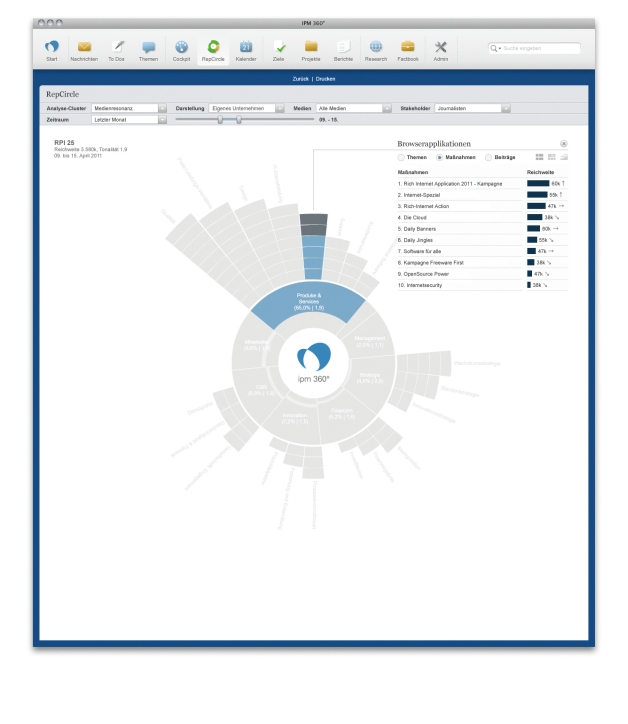Click the left handle of time range slider
The height and width of the screenshot is (724, 628).
pyautogui.click(x=220, y=120)
